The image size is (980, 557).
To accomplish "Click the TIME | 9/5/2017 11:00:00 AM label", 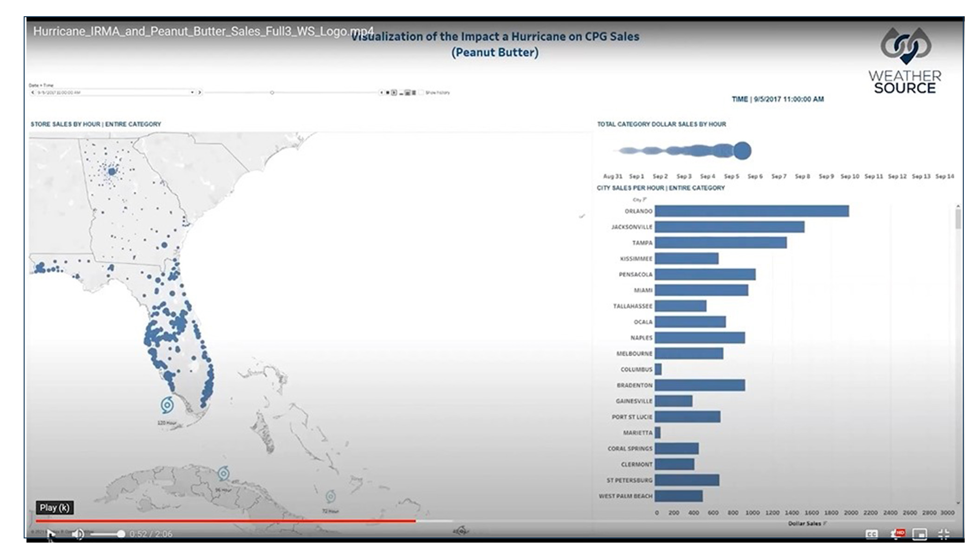I will (x=778, y=99).
